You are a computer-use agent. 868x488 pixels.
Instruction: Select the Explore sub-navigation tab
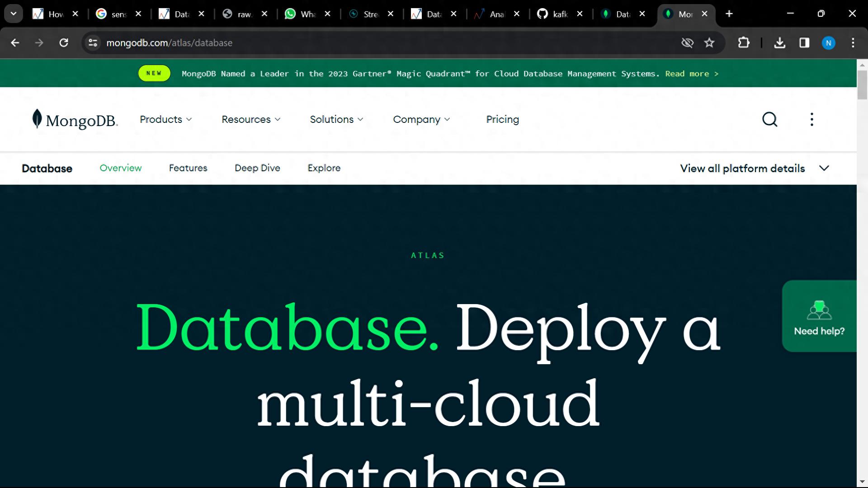point(324,168)
